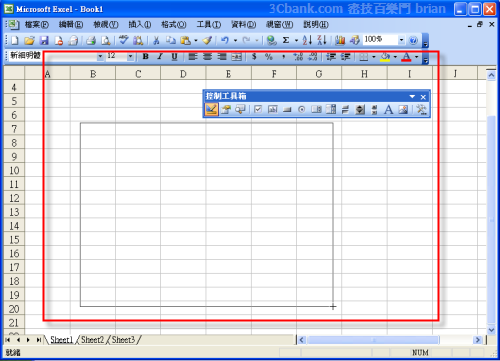Click the Save disk icon
The width and height of the screenshot is (500, 361).
(x=44, y=41)
